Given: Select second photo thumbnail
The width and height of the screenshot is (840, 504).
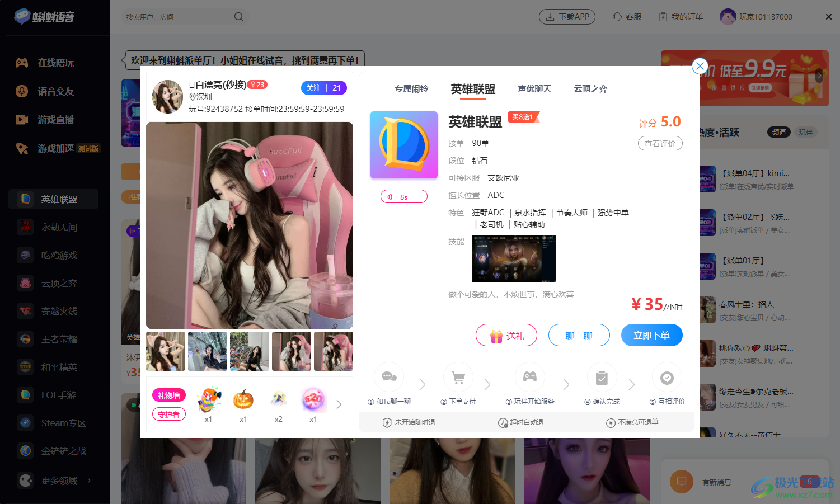Looking at the screenshot, I should tap(208, 351).
